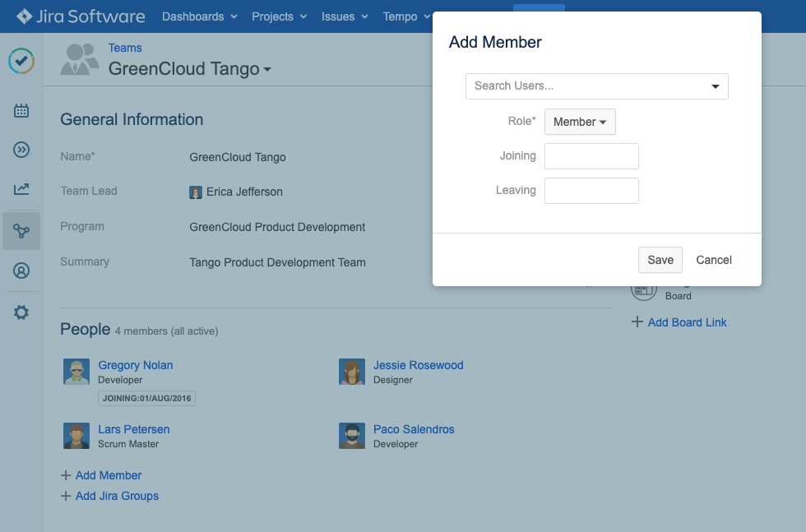Open the Projects menu
Image resolution: width=806 pixels, height=532 pixels.
tap(280, 16)
